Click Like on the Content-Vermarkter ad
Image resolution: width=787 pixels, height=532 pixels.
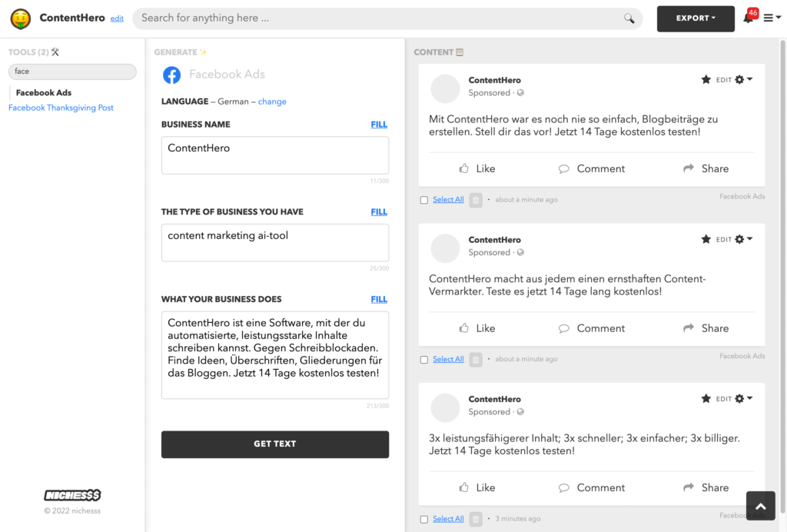click(x=477, y=328)
